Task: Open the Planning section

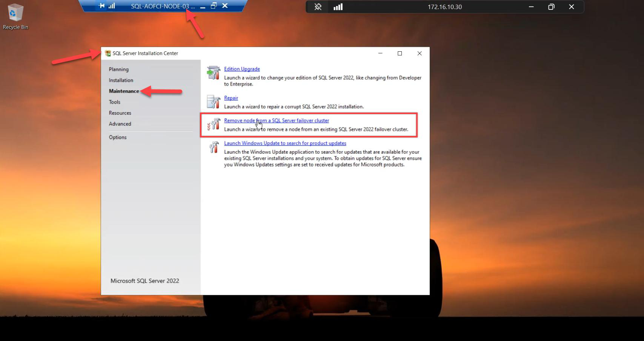Action: (x=119, y=69)
